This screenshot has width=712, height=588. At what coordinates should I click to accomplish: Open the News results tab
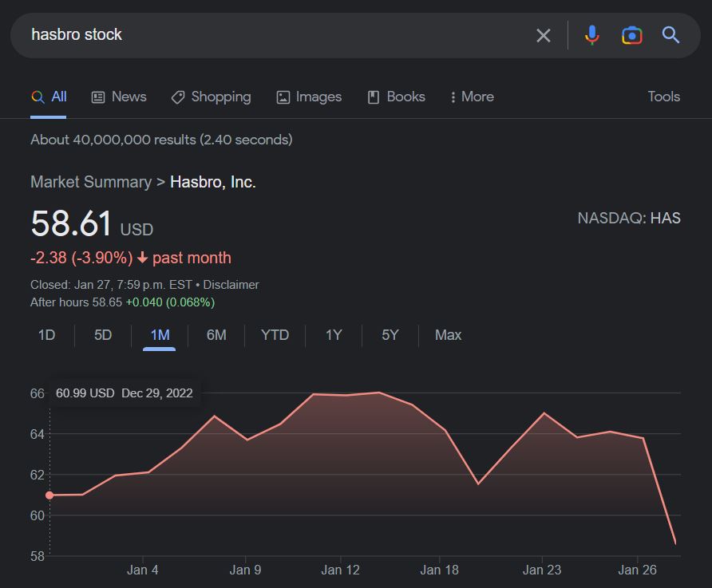click(x=119, y=97)
